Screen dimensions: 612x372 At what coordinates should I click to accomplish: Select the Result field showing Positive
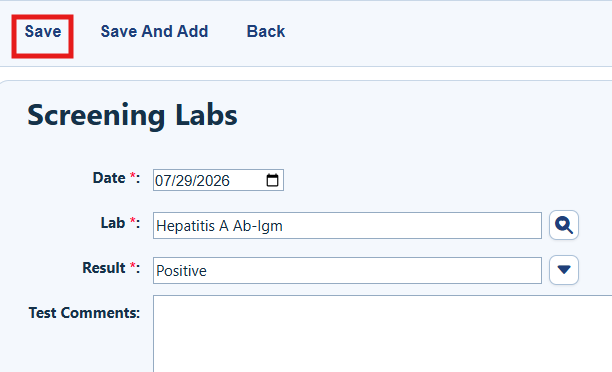pyautogui.click(x=347, y=271)
